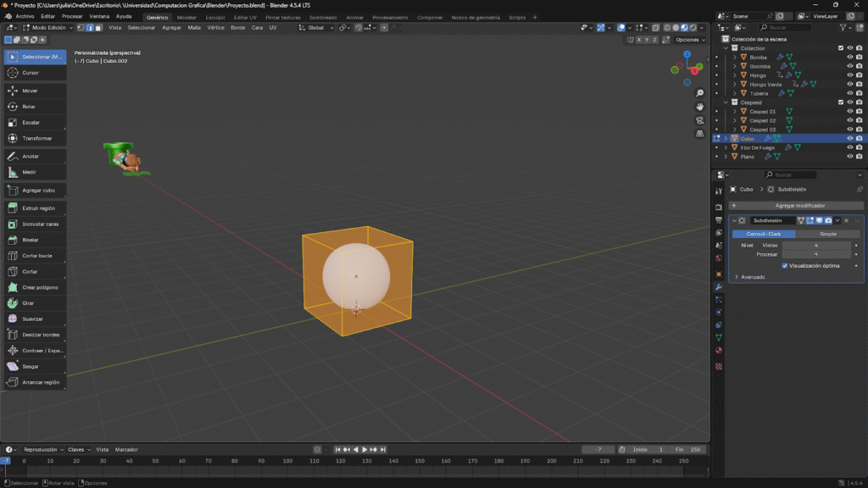Select the Cortar bucle tool
The image size is (868, 488).
coord(35,255)
